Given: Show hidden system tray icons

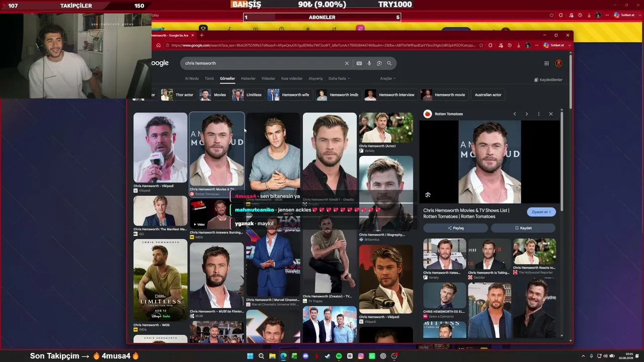Looking at the screenshot, I should [x=584, y=356].
